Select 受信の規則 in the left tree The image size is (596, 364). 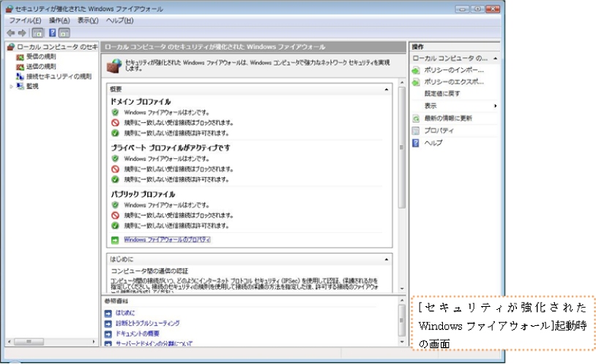point(42,56)
